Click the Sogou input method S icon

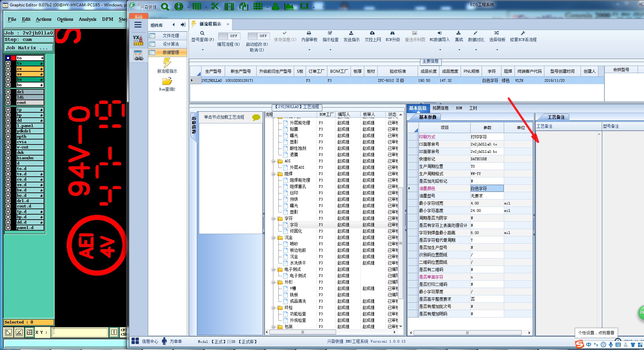pos(579,344)
